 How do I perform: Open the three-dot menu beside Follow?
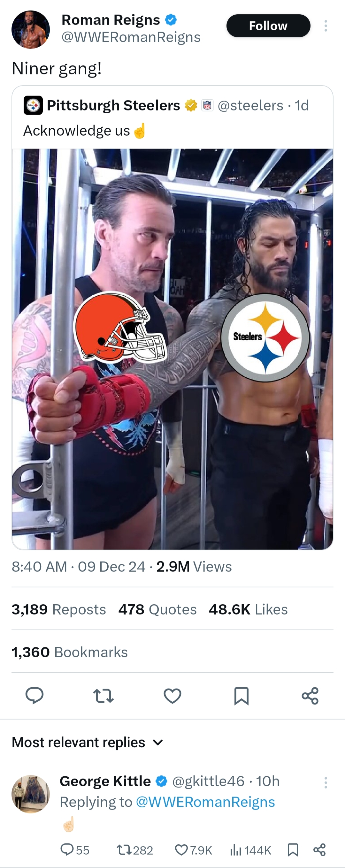pyautogui.click(x=326, y=26)
